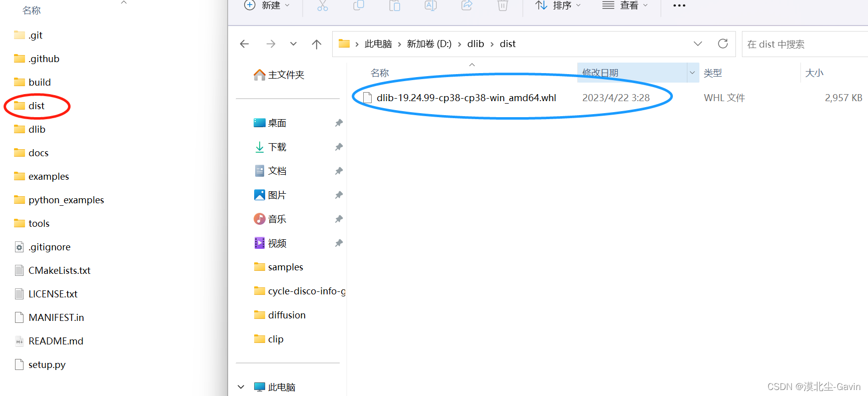The image size is (868, 396).
Task: Open the clip folder in sidebar
Action: coord(269,339)
